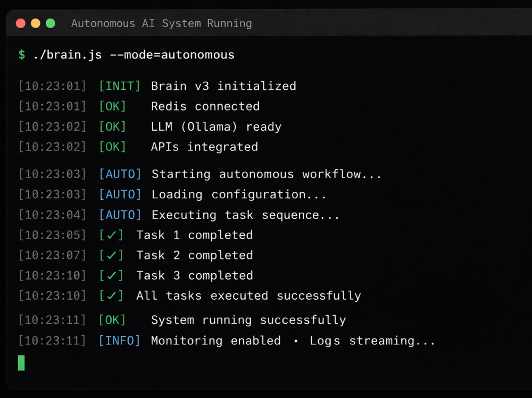Screen dimensions: 532x398
Task: Click timestamp '[10:23:11]' on the Monitoring enabled line
Action: [x=53, y=341]
